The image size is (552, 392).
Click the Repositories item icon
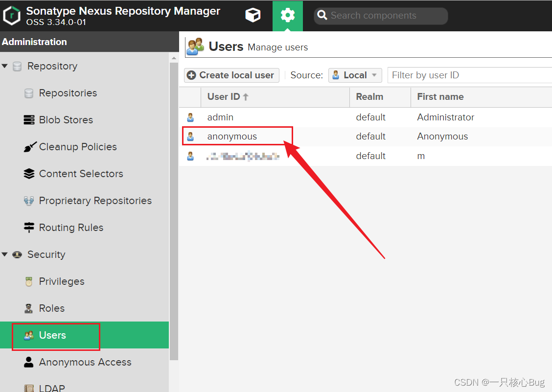[x=29, y=93]
